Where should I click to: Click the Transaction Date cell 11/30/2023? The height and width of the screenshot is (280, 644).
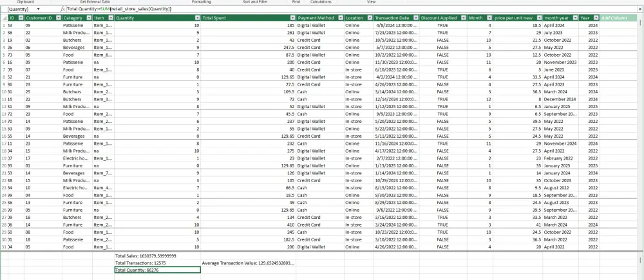coord(396,62)
